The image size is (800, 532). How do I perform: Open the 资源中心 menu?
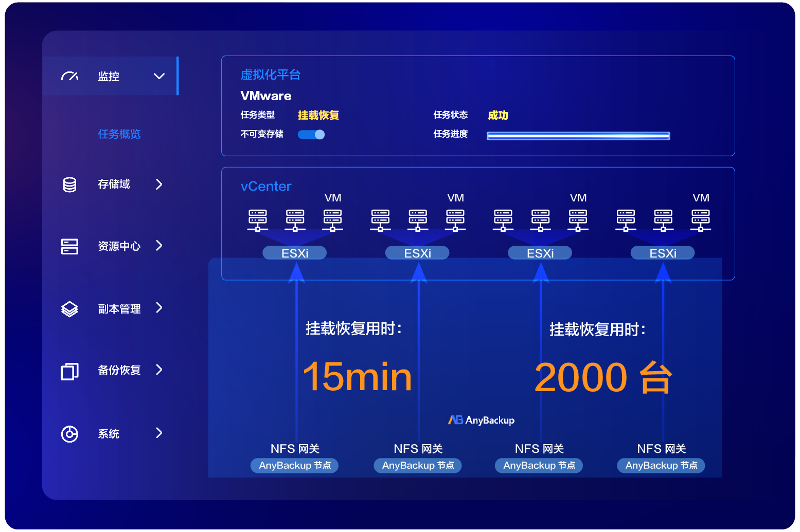(x=119, y=246)
